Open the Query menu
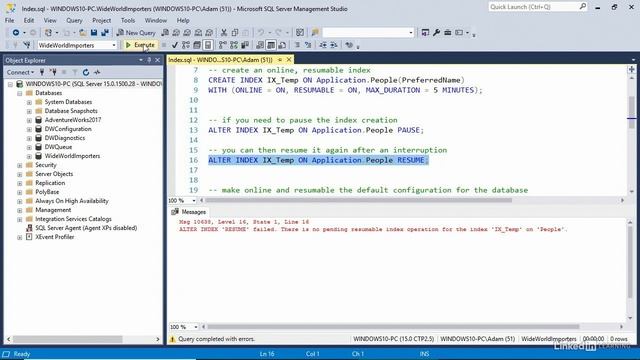The image size is (640, 360). coord(74,20)
